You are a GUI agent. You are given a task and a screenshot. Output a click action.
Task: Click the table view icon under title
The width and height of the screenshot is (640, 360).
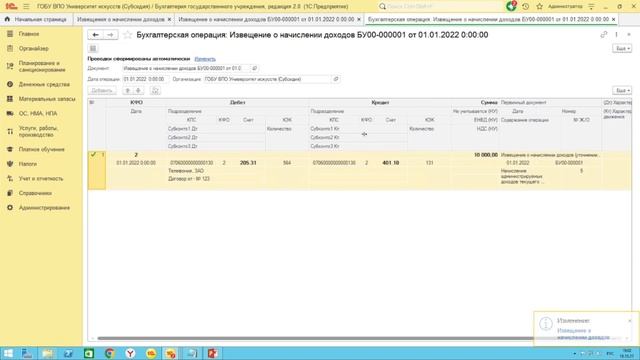point(93,49)
